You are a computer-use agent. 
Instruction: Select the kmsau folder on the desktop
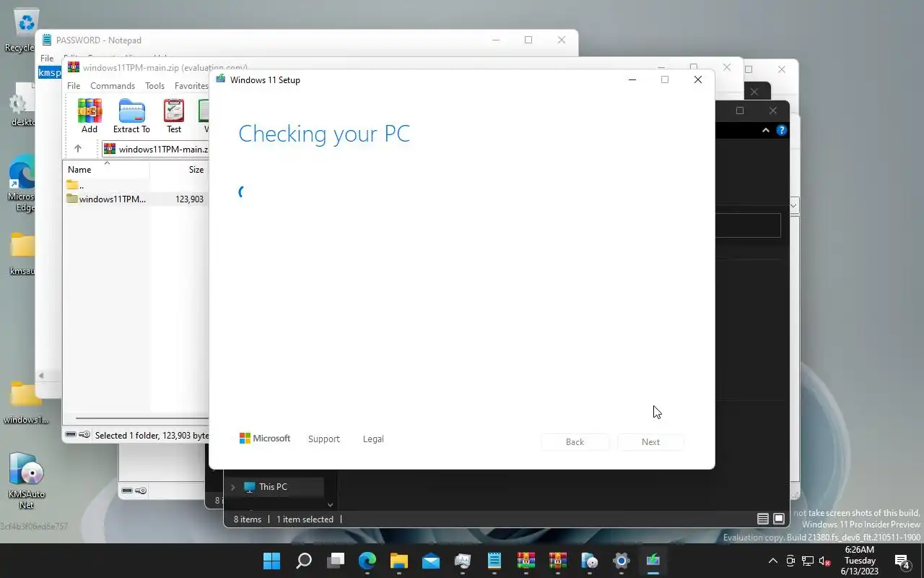click(22, 254)
